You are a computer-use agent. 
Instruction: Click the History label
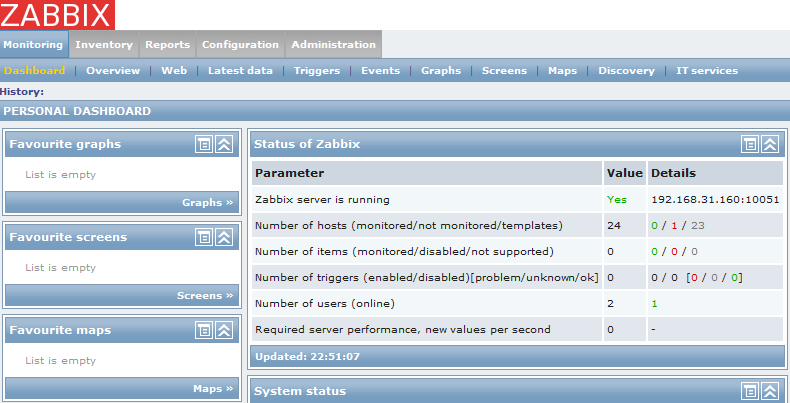coord(22,92)
